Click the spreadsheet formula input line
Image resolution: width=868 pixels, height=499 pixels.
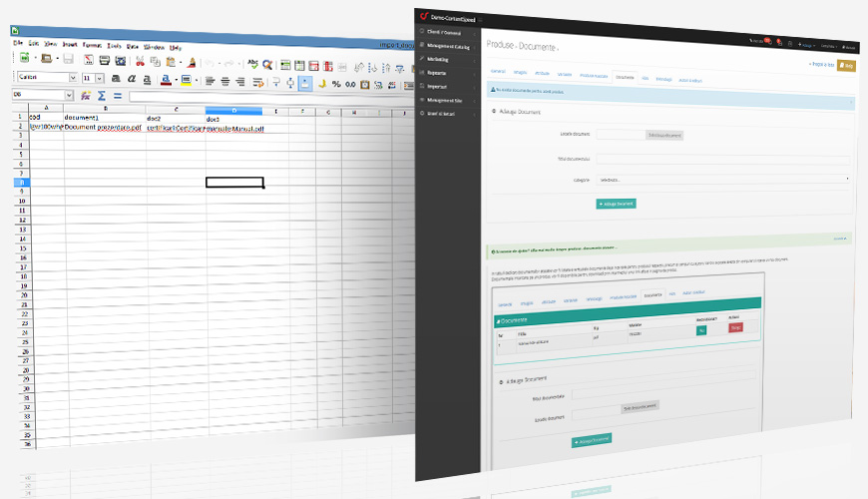point(271,98)
